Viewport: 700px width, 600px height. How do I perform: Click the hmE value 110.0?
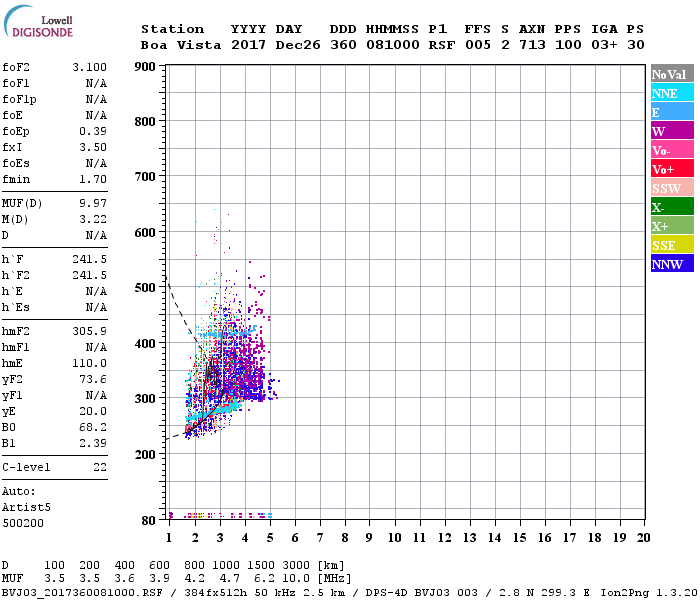(89, 363)
